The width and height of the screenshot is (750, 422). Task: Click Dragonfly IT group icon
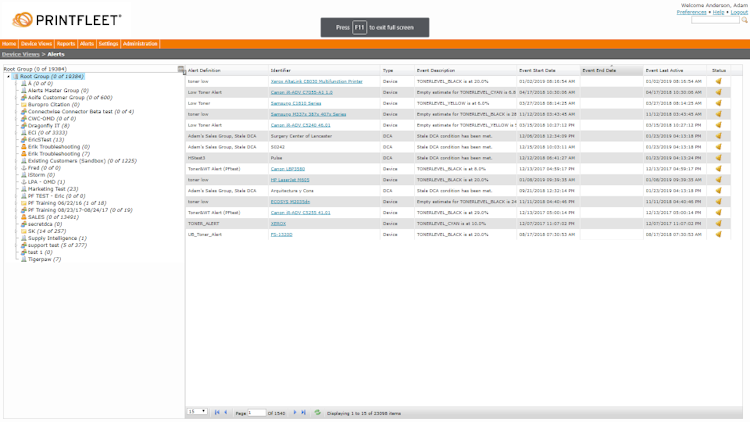point(23,125)
